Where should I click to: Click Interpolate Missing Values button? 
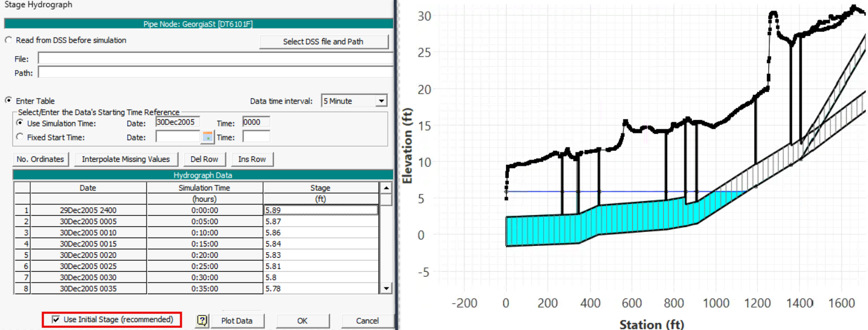point(126,159)
